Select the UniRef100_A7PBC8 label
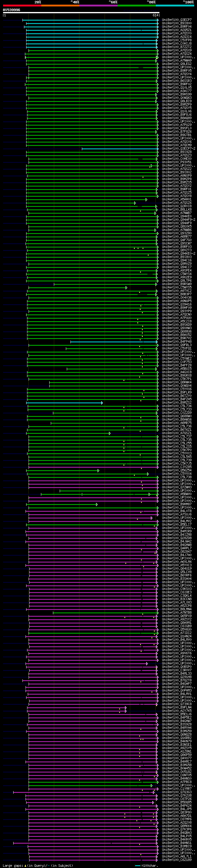This screenshot has width=197, height=868. [177, 782]
